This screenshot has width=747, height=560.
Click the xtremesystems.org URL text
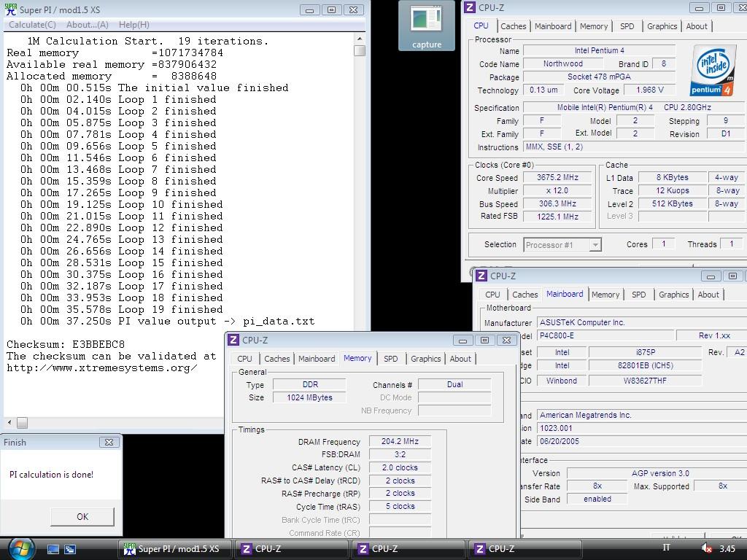pyautogui.click(x=102, y=368)
